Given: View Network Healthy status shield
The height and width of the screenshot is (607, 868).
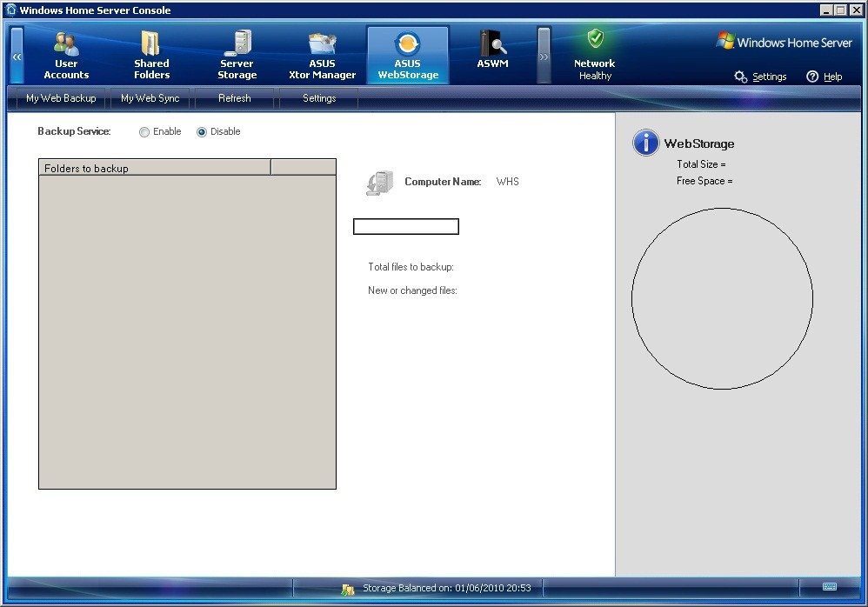Looking at the screenshot, I should (x=596, y=39).
